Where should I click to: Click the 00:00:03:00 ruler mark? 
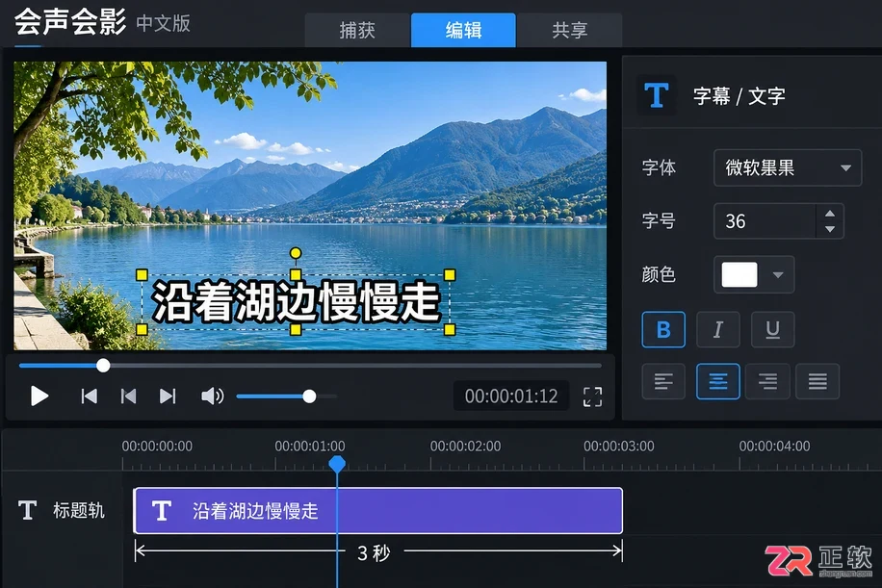click(x=619, y=447)
